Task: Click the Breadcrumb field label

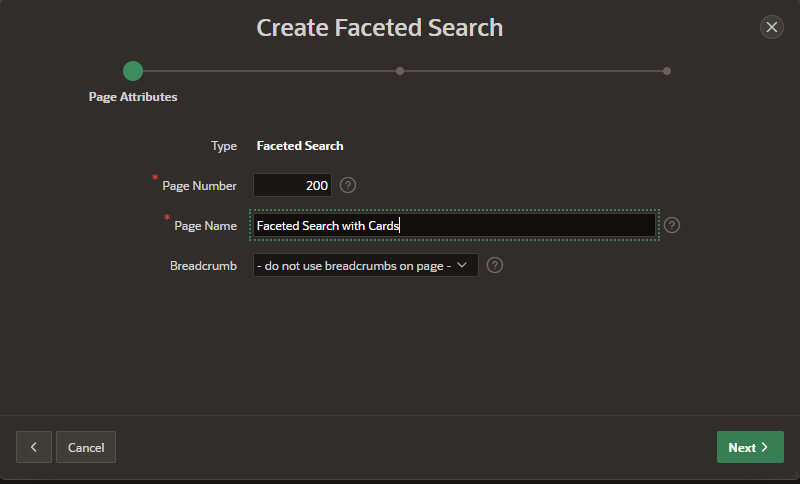Action: [x=203, y=266]
